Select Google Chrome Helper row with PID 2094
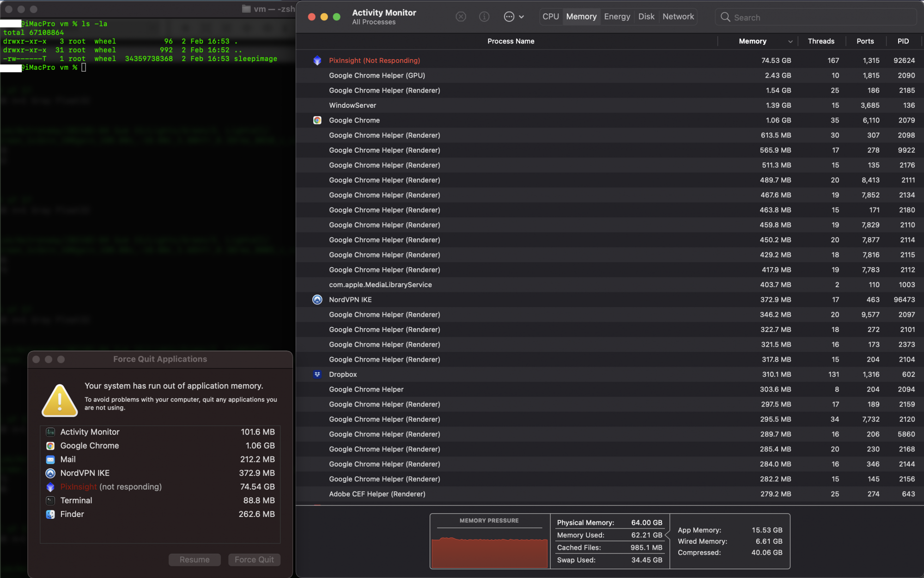The height and width of the screenshot is (578, 924). coord(610,389)
